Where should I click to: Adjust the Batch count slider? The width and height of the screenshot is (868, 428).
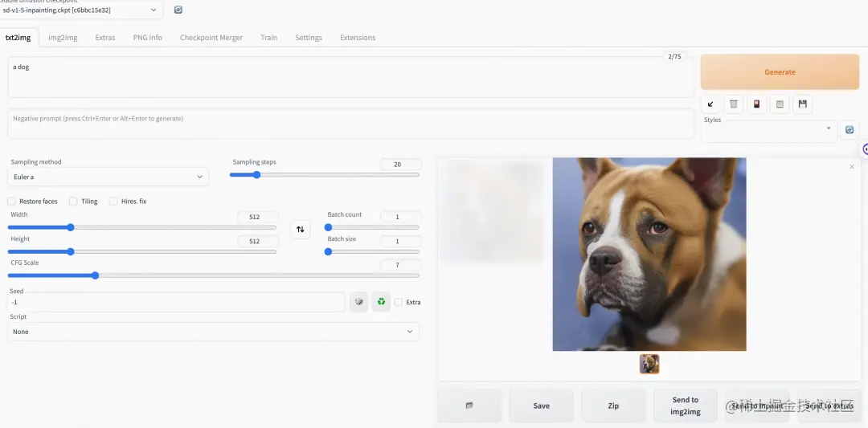point(372,227)
